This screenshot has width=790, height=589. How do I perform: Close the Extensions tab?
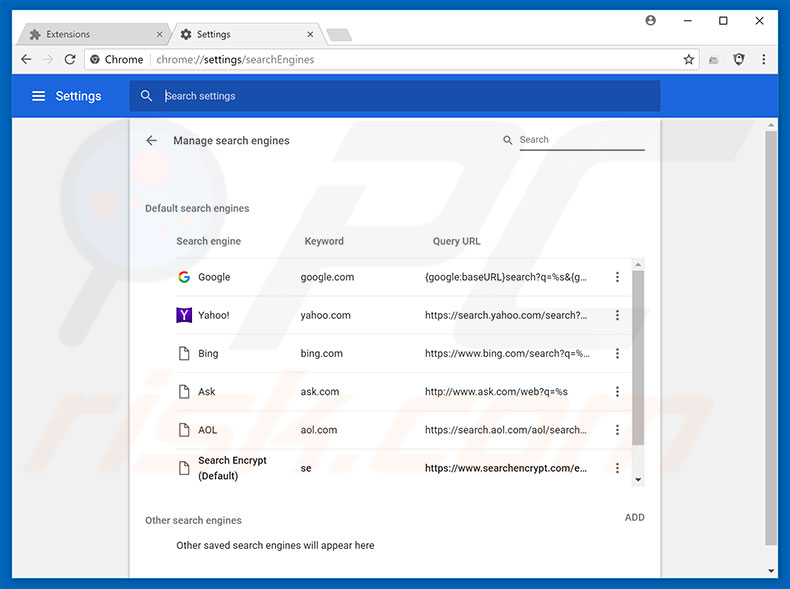coord(160,34)
